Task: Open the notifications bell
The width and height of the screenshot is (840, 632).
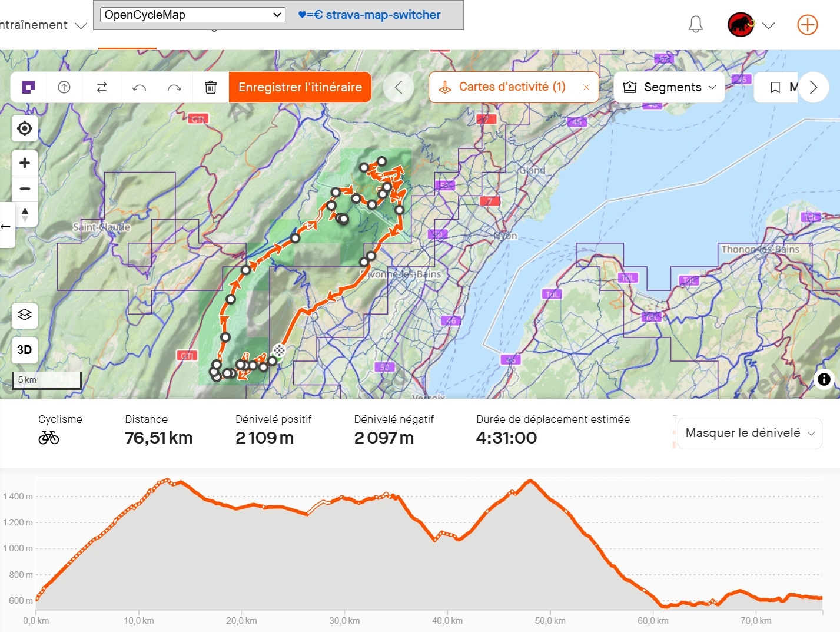Action: [696, 25]
